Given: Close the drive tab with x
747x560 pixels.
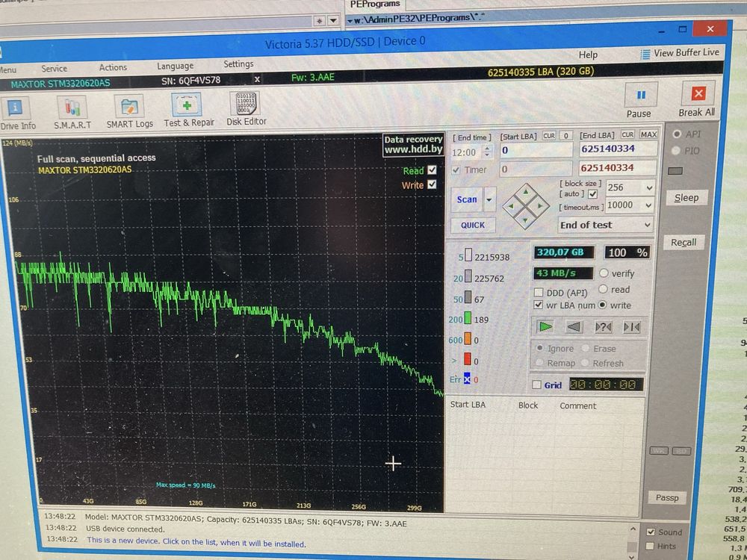Looking at the screenshot, I should pos(257,79).
